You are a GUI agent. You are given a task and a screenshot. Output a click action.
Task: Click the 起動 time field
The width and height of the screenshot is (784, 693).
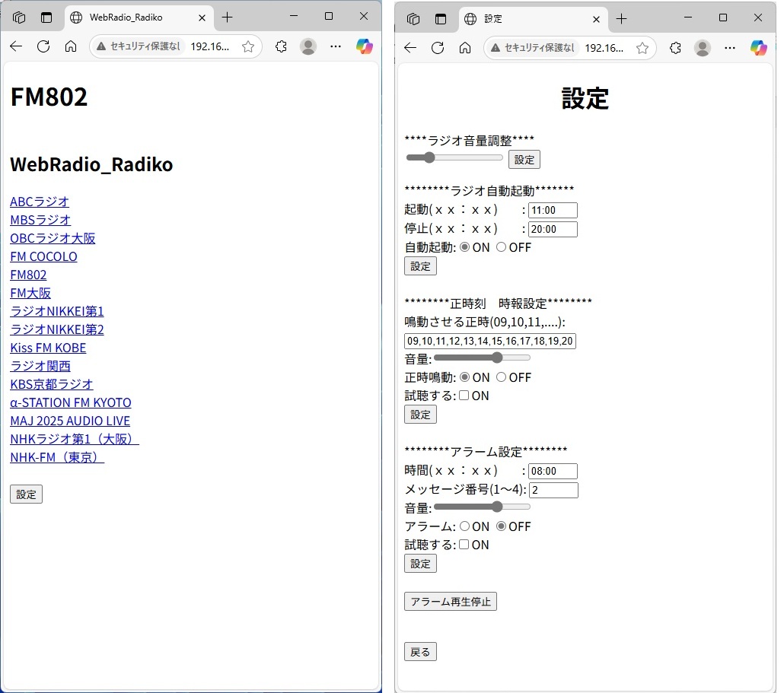pos(553,211)
